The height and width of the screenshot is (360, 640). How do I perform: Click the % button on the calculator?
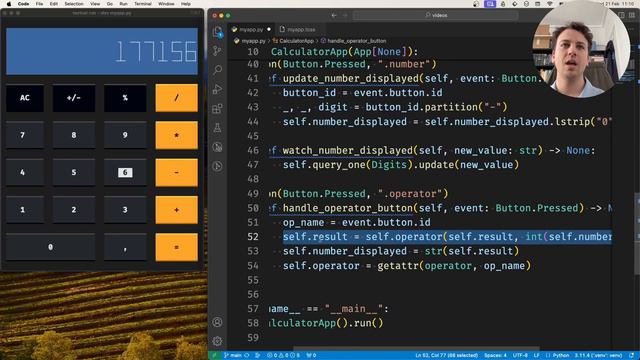click(125, 98)
